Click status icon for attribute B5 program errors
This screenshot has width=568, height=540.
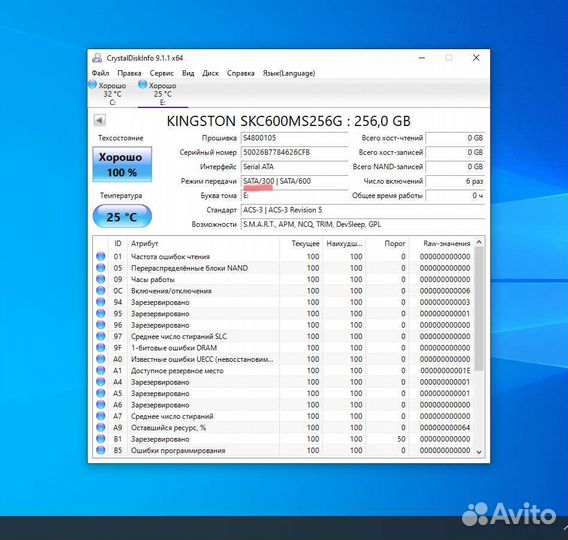tap(101, 450)
